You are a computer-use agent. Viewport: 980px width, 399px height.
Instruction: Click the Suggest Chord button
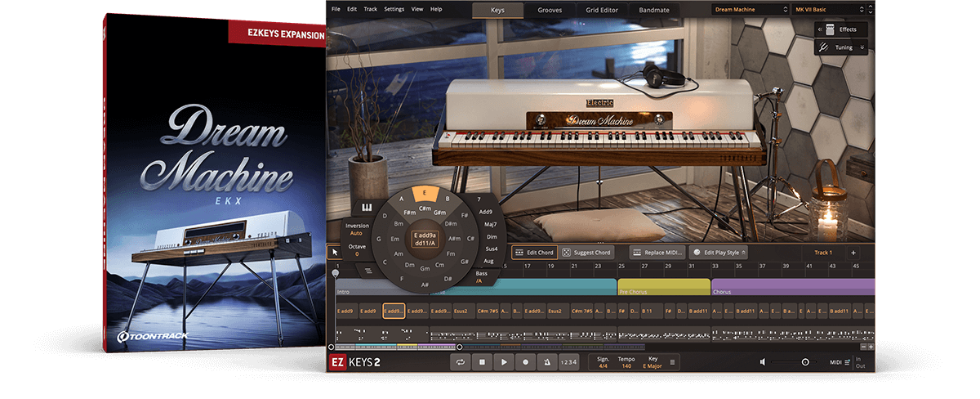pos(586,253)
